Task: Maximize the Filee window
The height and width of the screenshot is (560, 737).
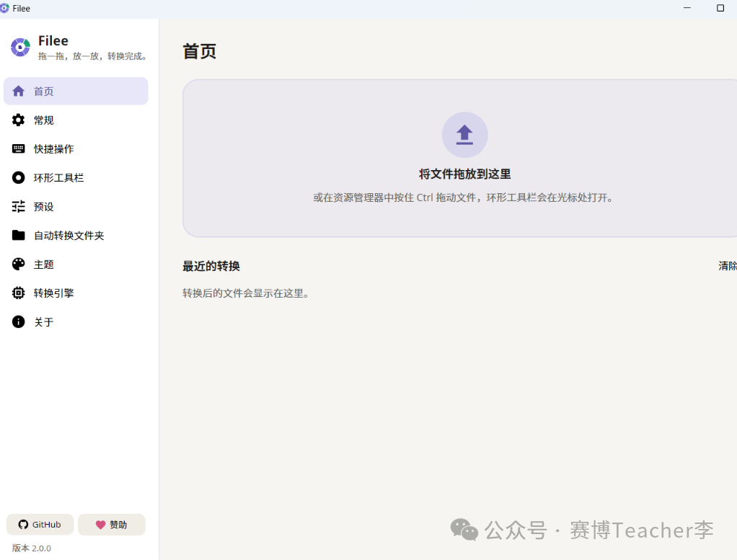Action: (x=720, y=8)
